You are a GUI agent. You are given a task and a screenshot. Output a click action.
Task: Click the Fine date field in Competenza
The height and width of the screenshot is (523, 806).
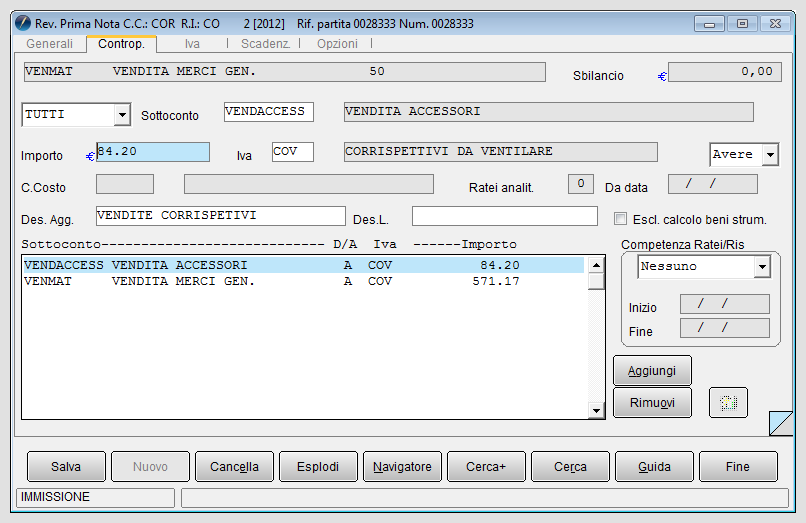click(725, 328)
